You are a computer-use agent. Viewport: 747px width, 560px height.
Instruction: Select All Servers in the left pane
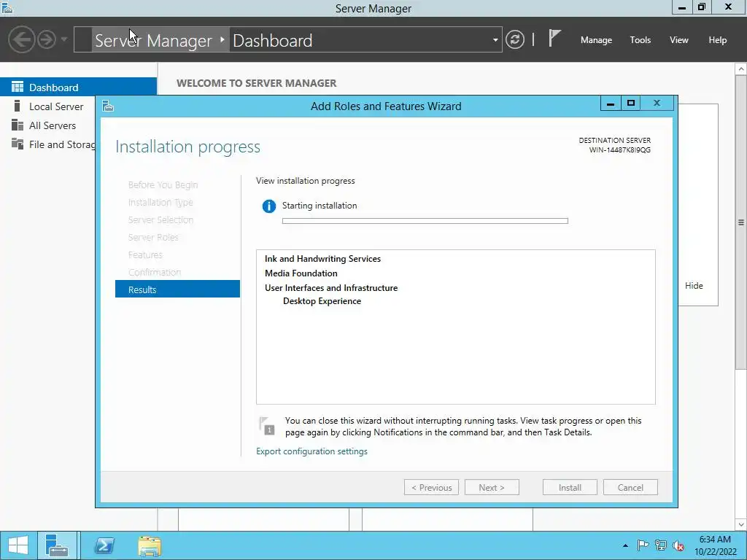click(x=53, y=125)
